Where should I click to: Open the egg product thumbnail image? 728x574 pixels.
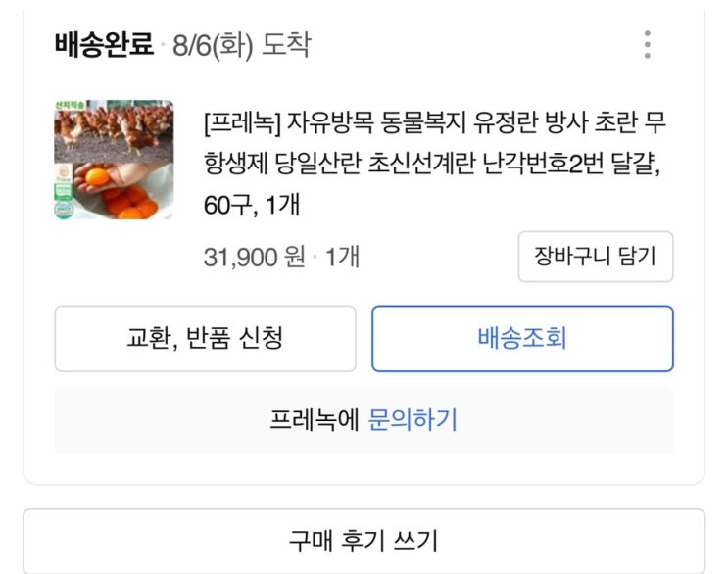tap(114, 160)
